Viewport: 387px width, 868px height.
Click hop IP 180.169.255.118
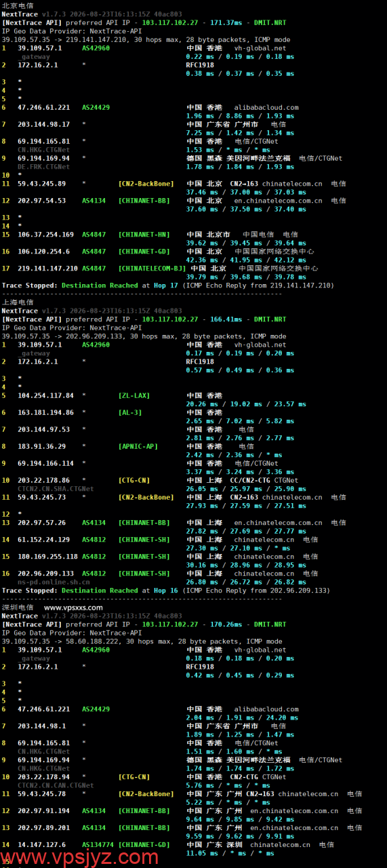click(47, 557)
